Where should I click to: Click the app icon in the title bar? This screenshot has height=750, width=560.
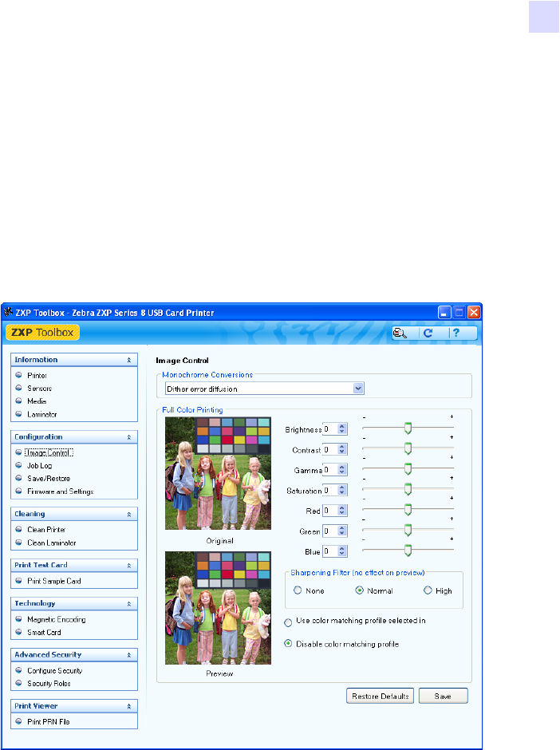[8, 312]
